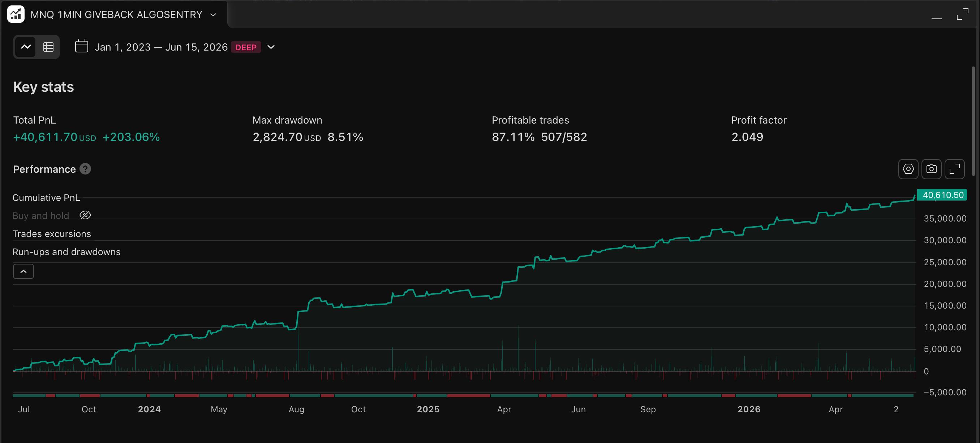Open the MNQ 1MIN GIVEBACK ALGOSENTRY strategy dropdown
The image size is (980, 443).
coord(214,15)
